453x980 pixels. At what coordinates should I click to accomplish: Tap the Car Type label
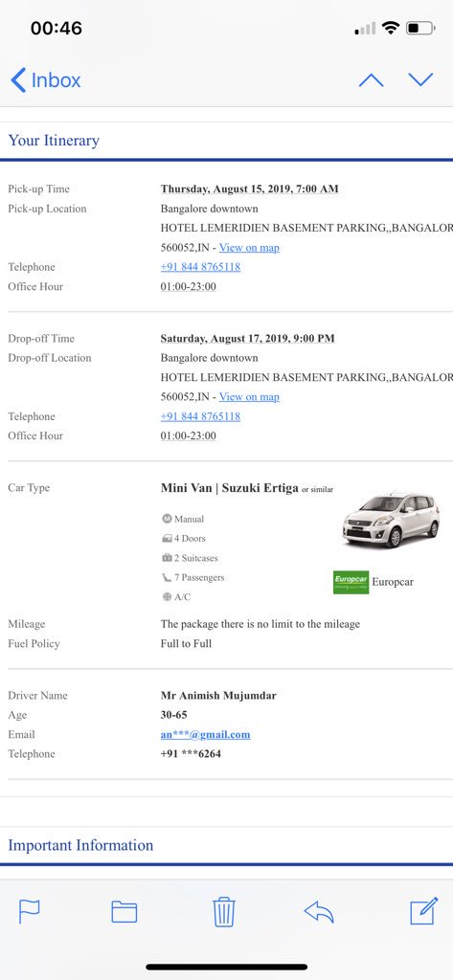pos(29,488)
